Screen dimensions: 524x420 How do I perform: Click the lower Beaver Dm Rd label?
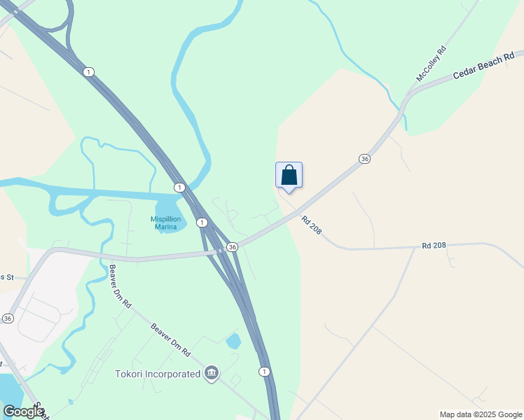tap(170, 340)
